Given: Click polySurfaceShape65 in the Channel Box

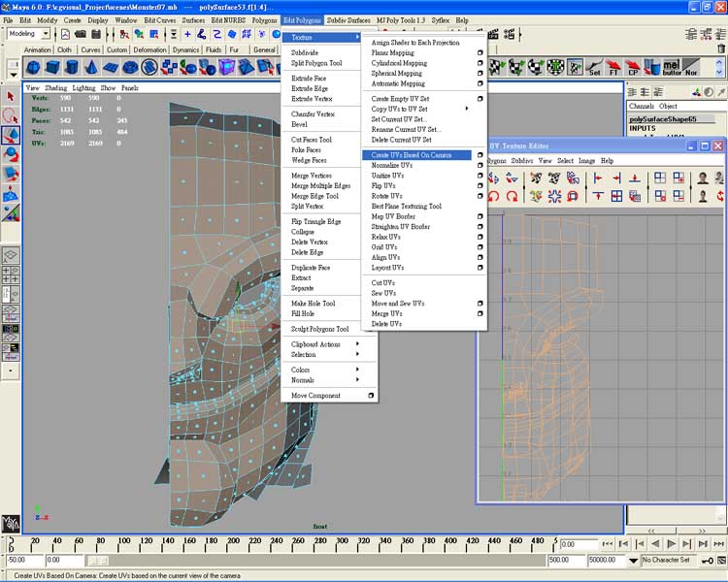Looking at the screenshot, I should coord(663,119).
